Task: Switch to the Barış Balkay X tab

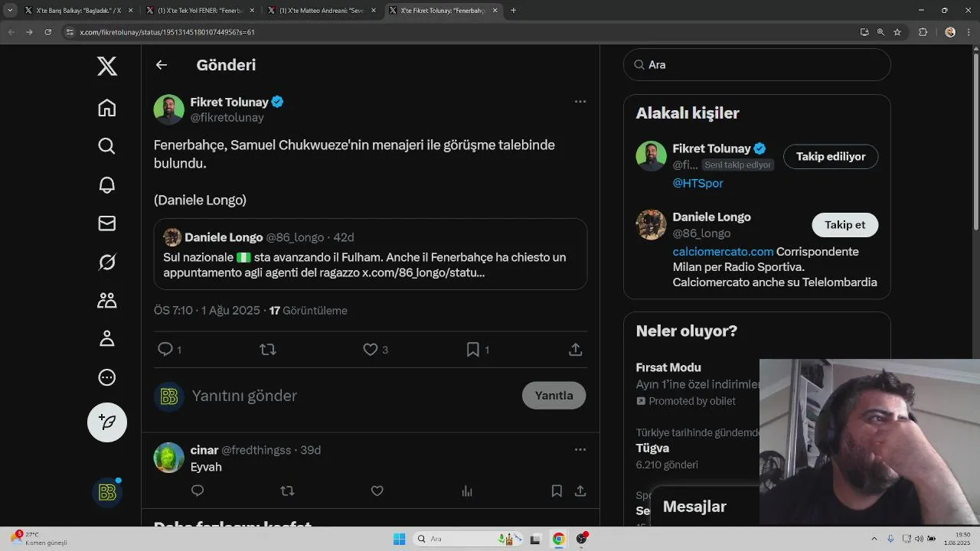Action: click(79, 11)
